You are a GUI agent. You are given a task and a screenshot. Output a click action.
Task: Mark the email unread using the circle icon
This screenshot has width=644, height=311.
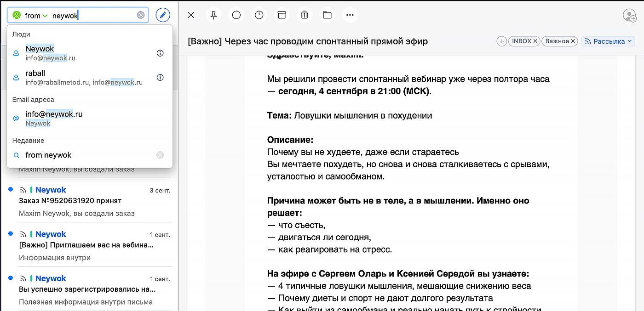(x=236, y=15)
